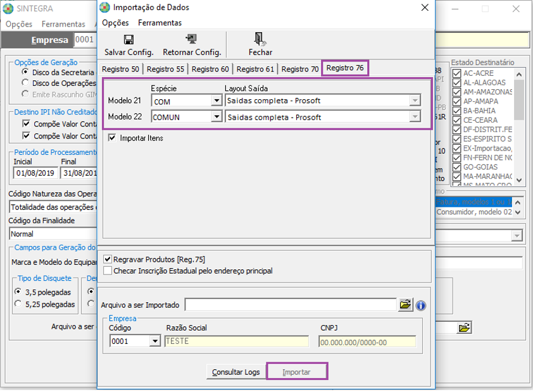This screenshot has height=392, width=533.
Task: Toggle the Importar Itens checkbox
Action: click(112, 138)
